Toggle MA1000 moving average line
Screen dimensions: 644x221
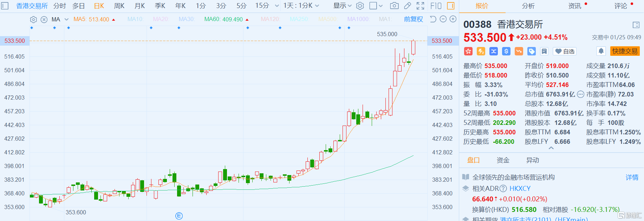[x=358, y=19]
